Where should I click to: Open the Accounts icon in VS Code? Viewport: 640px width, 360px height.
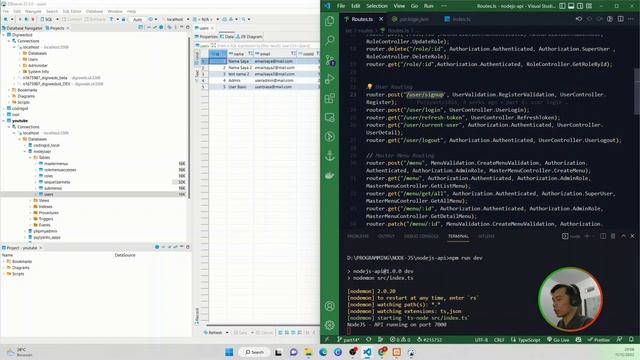(x=330, y=306)
